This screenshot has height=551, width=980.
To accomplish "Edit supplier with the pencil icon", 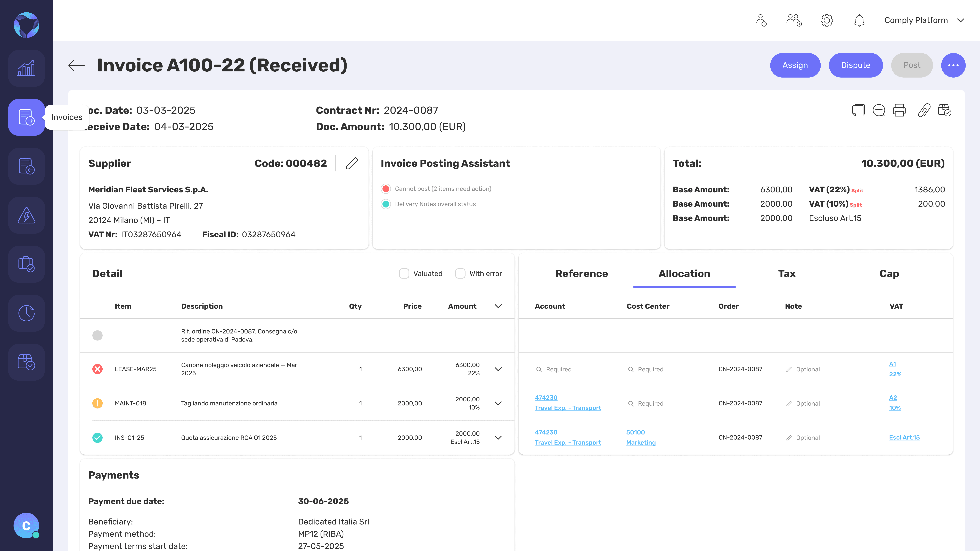I will coord(352,163).
